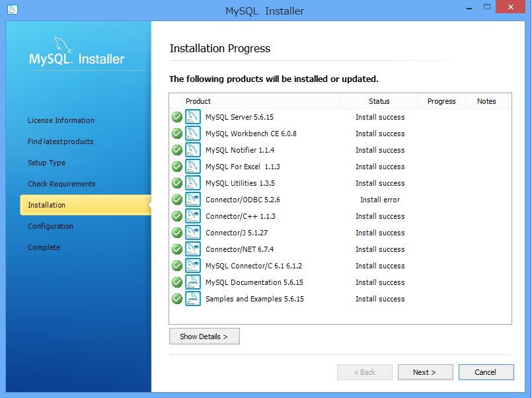Click green checkmark beside MySQL Notifier 1.1.4
The width and height of the screenshot is (532, 398).
coord(177,150)
